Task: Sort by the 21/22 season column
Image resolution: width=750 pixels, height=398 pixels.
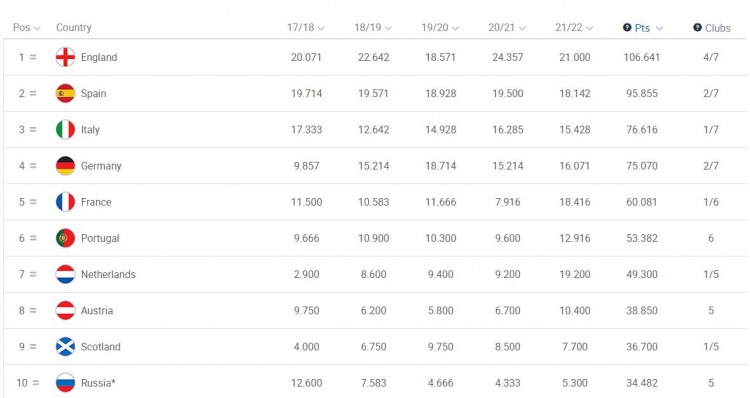Action: 574,28
